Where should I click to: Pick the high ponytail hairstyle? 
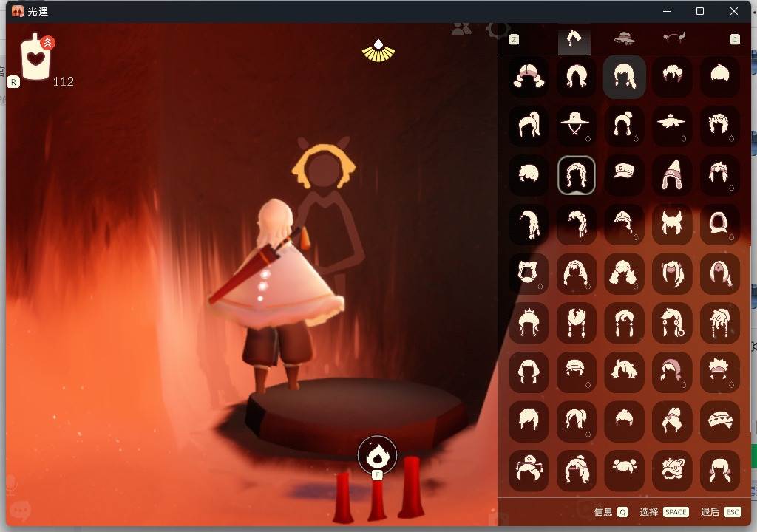click(x=529, y=126)
